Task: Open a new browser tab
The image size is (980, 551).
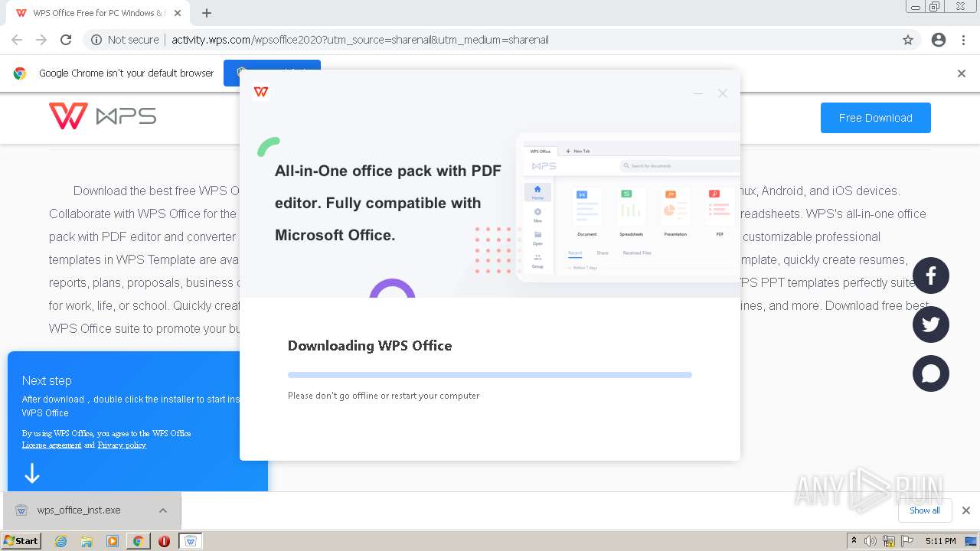Action: coord(207,13)
